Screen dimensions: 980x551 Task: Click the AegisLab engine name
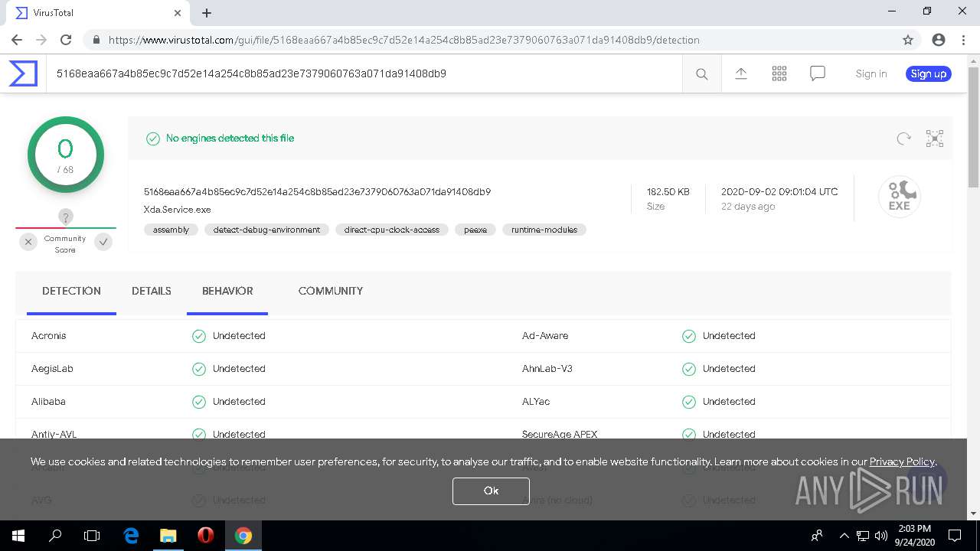coord(52,369)
